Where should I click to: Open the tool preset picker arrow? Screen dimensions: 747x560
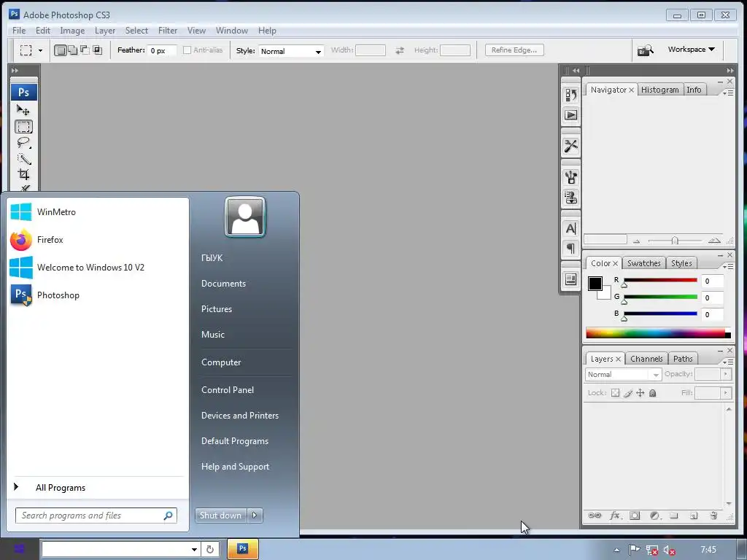tap(41, 50)
